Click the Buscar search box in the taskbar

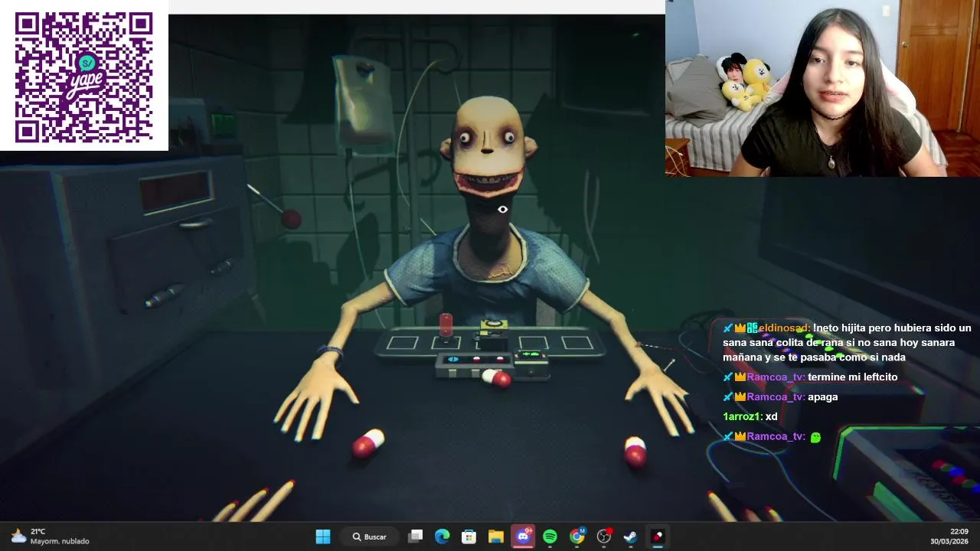[x=371, y=536]
